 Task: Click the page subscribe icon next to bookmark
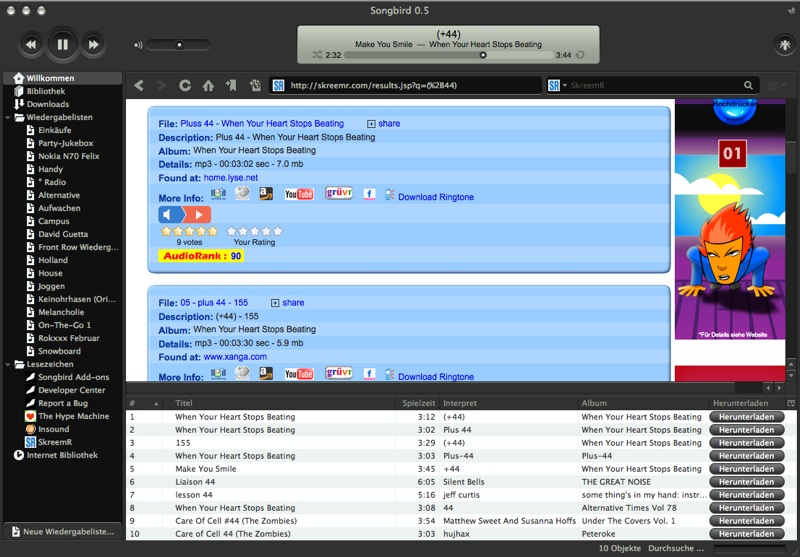(255, 85)
